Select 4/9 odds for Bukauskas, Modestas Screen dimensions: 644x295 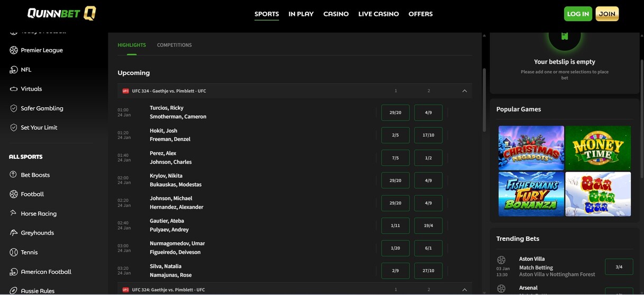(428, 180)
